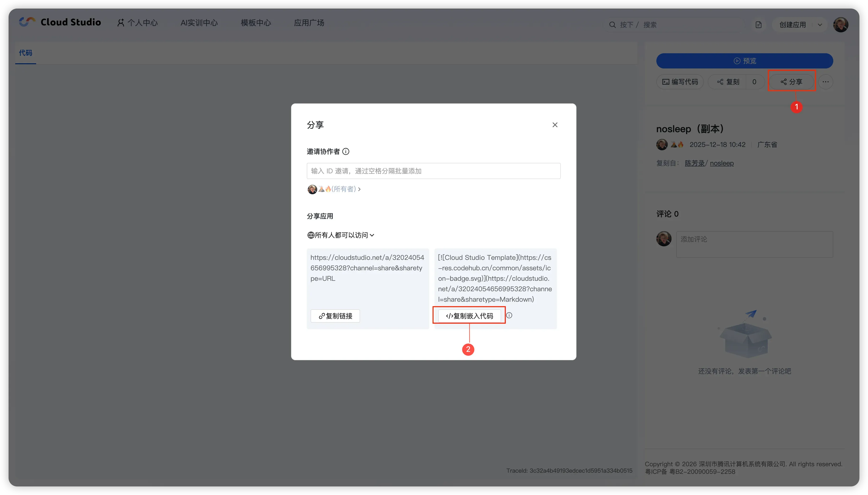Click the search magnifier icon
Screen dimensions: 868x495
click(612, 25)
